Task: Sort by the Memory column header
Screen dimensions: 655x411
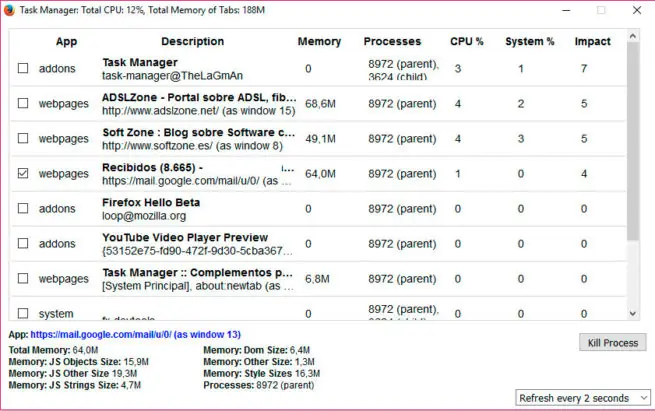Action: [x=319, y=41]
